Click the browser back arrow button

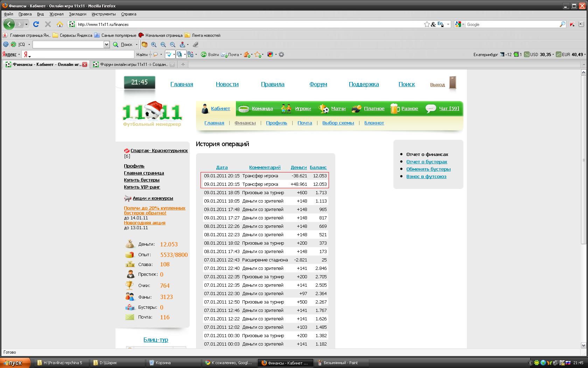(9, 24)
